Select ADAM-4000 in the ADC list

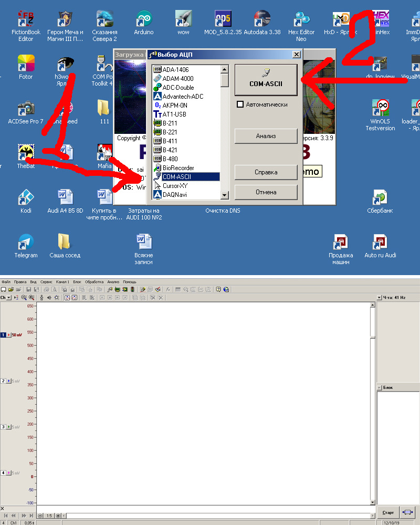178,78
